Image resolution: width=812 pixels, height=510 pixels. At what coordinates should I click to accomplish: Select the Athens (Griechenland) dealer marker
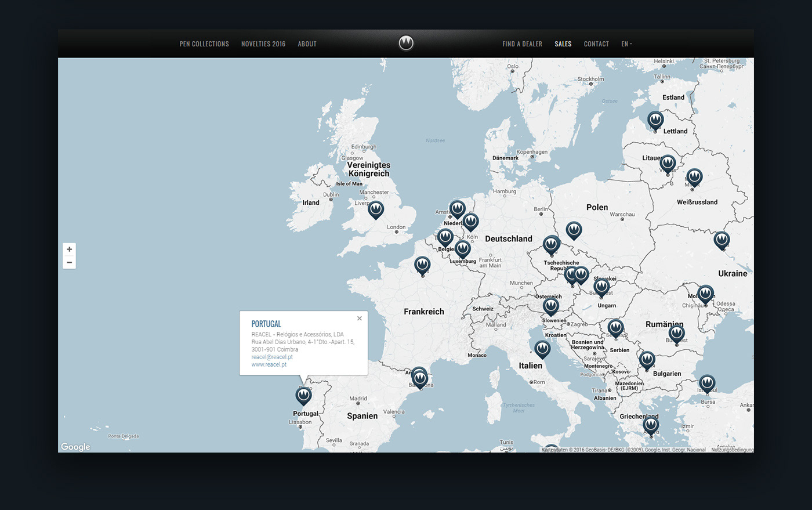click(x=651, y=426)
